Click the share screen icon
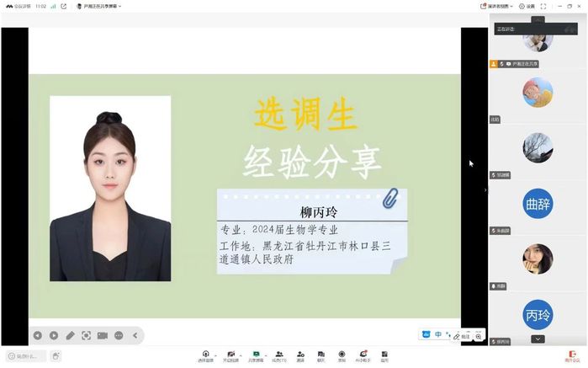This screenshot has height=368, width=588. click(255, 355)
